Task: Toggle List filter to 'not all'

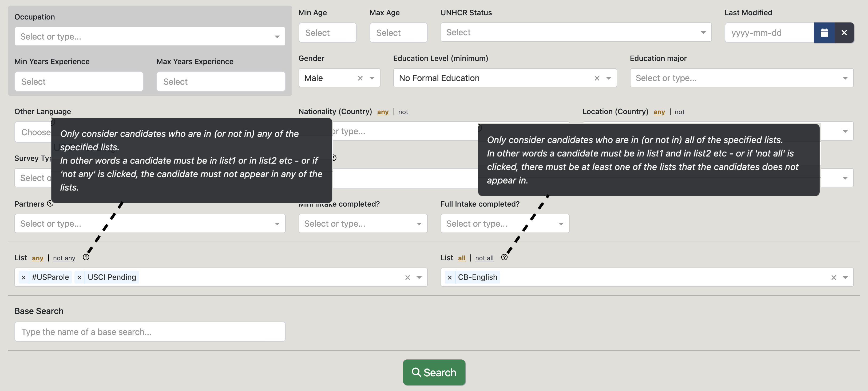Action: [484, 258]
